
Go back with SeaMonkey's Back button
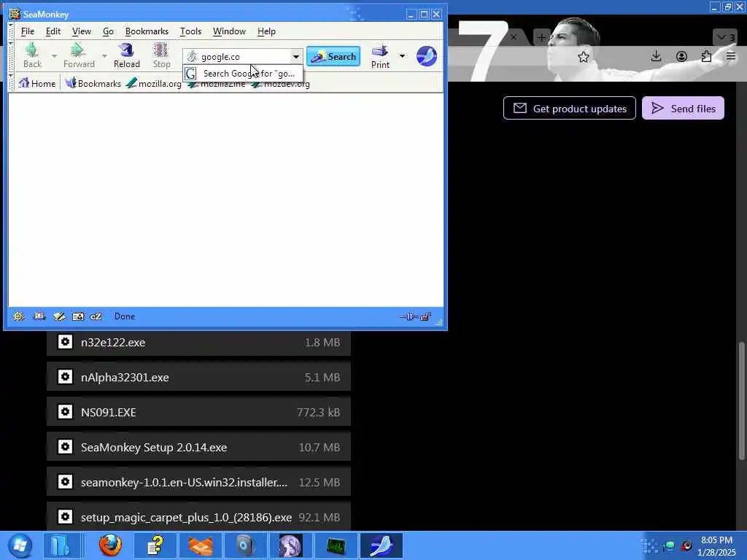[32, 55]
